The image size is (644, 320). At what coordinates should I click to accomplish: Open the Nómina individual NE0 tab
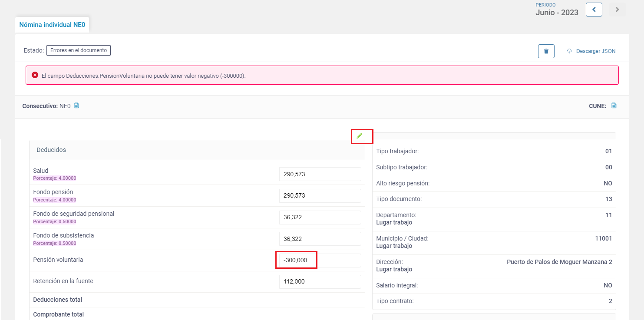52,25
